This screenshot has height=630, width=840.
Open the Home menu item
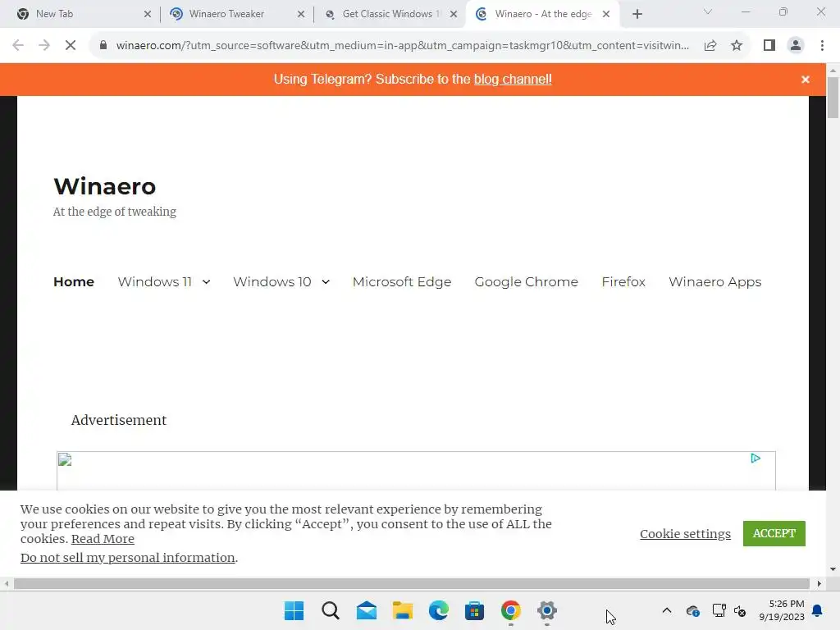74,282
